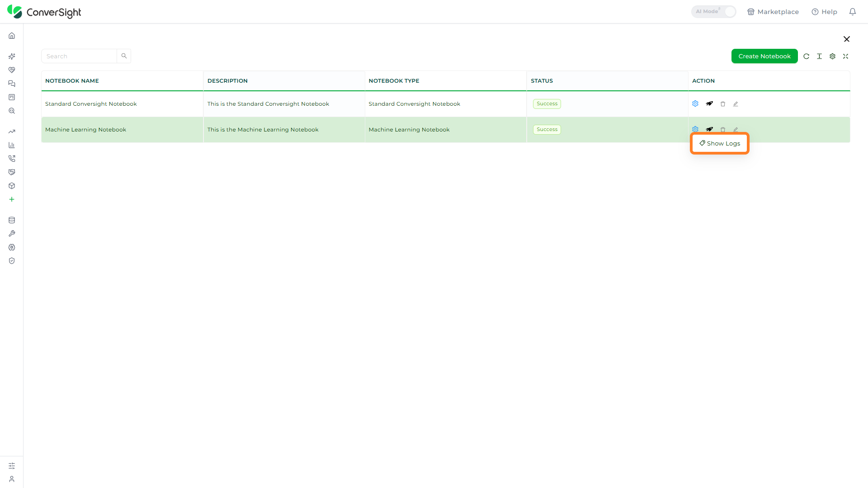This screenshot has width=868, height=488.
Task: Open the Home icon in sidebar
Action: (x=12, y=36)
